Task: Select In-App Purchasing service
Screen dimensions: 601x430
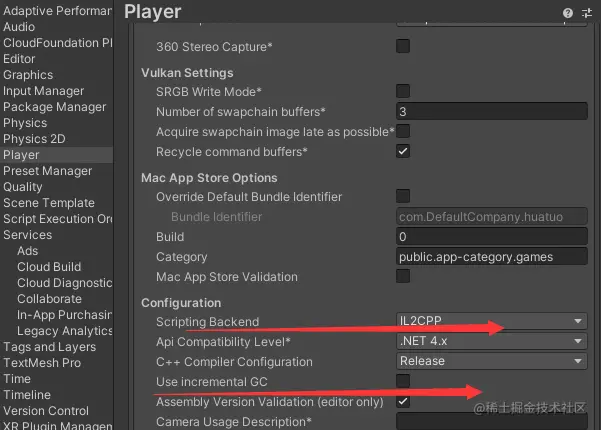Action: click(57, 315)
